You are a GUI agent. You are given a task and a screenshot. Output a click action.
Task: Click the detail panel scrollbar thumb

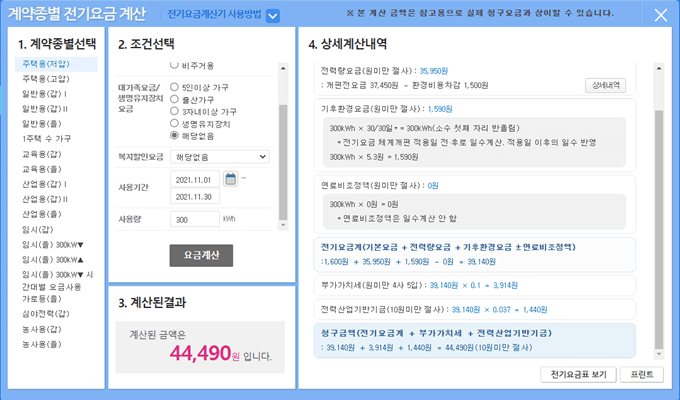pos(659,230)
